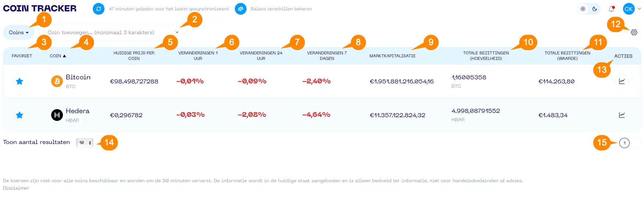The width and height of the screenshot is (644, 201).
Task: Focus the Coin toevoegen search field
Action: (113, 32)
